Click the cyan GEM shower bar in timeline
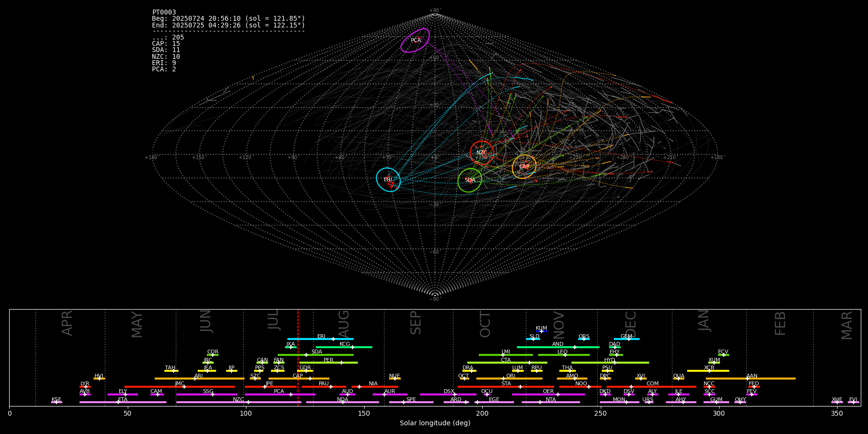The width and height of the screenshot is (868, 434). [x=626, y=339]
